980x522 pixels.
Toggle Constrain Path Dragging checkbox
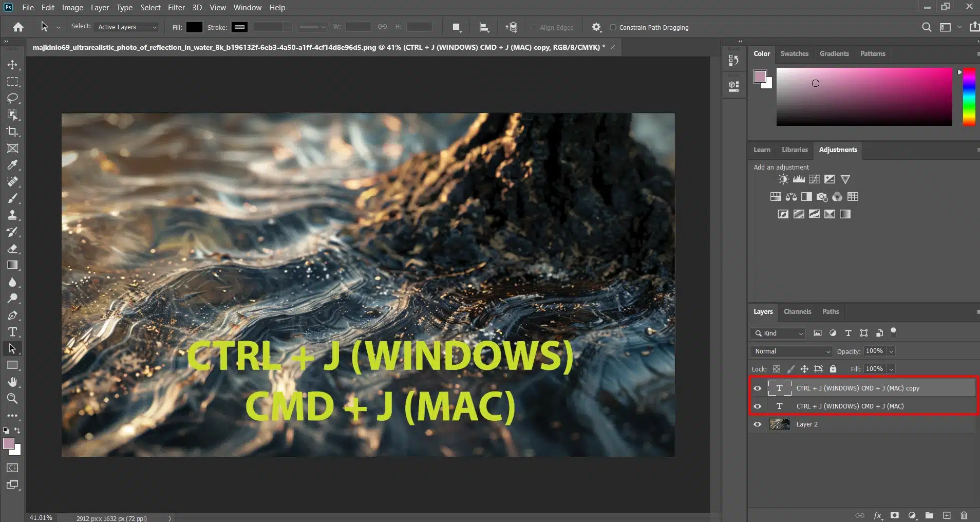pos(613,27)
